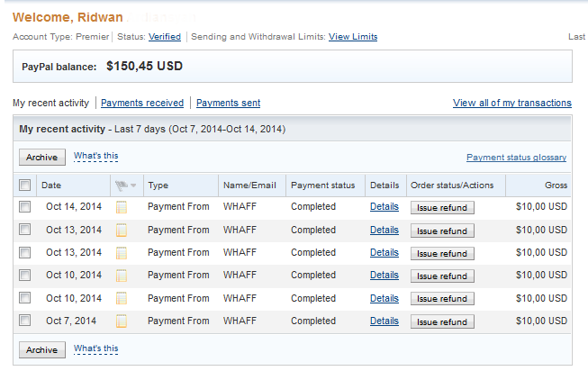Select the Oct 7, 2014 transaction checkbox
Viewport: 588px width, 380px height.
pos(25,321)
